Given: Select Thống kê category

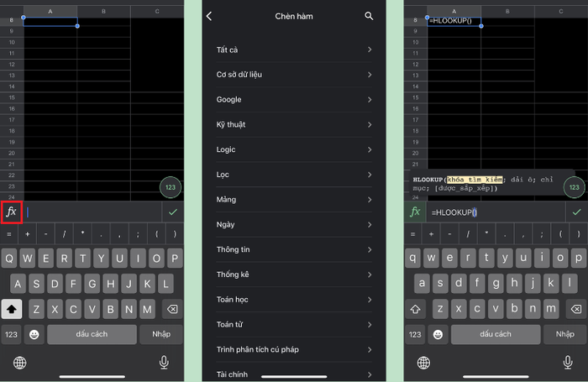Looking at the screenshot, I should pyautogui.click(x=294, y=275).
